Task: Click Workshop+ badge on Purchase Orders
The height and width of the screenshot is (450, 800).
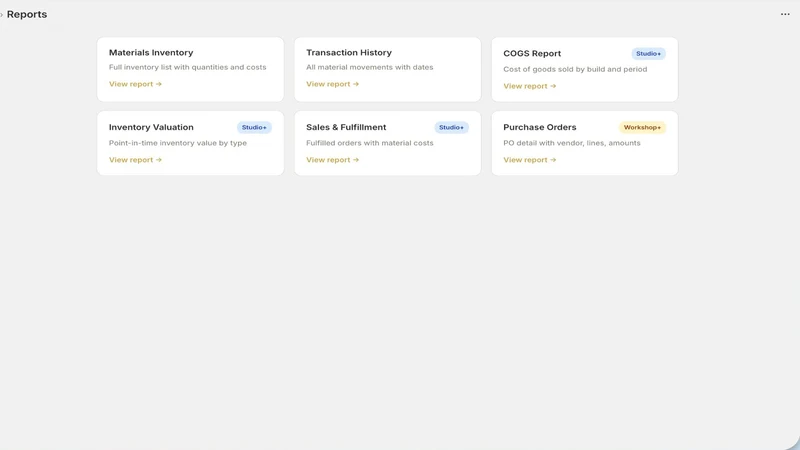Action: 642,128
